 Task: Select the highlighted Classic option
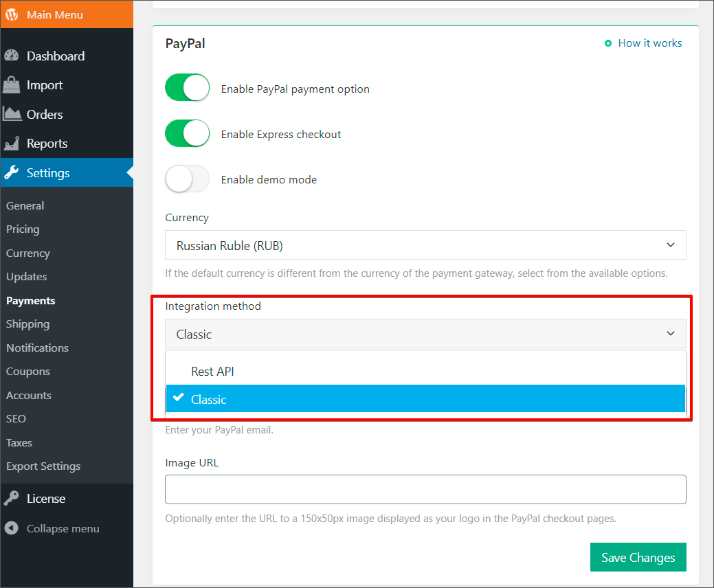point(425,398)
